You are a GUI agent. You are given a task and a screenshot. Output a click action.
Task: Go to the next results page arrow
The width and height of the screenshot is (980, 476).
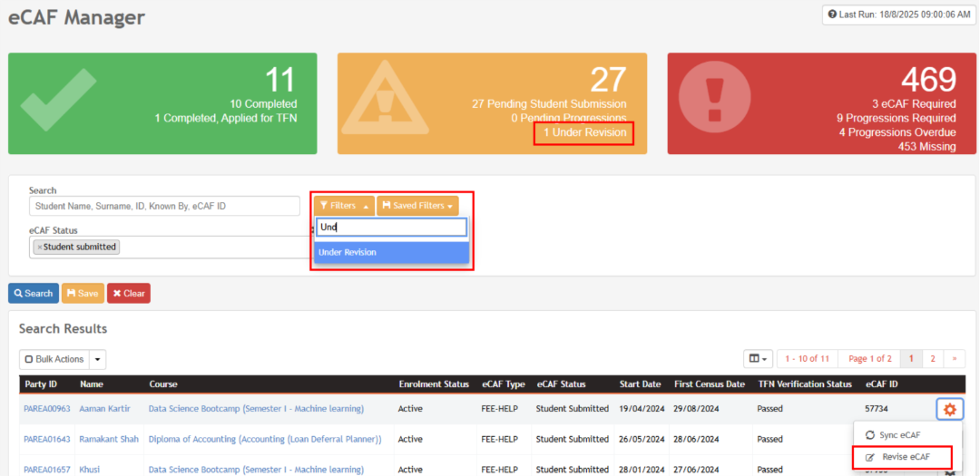(x=954, y=358)
